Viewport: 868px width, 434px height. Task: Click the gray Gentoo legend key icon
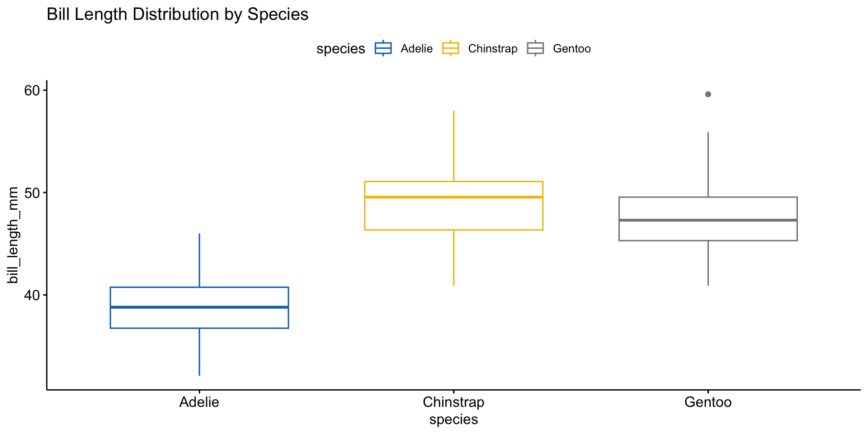pyautogui.click(x=535, y=48)
